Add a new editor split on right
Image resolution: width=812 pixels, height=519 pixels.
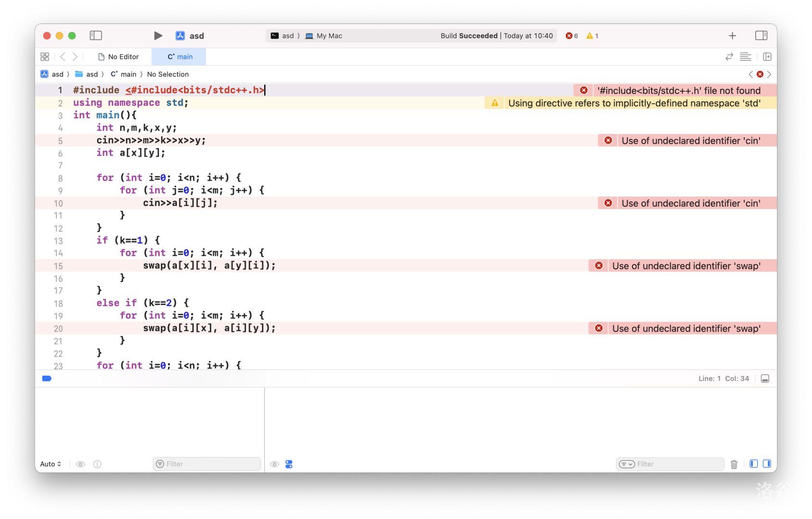click(x=767, y=57)
